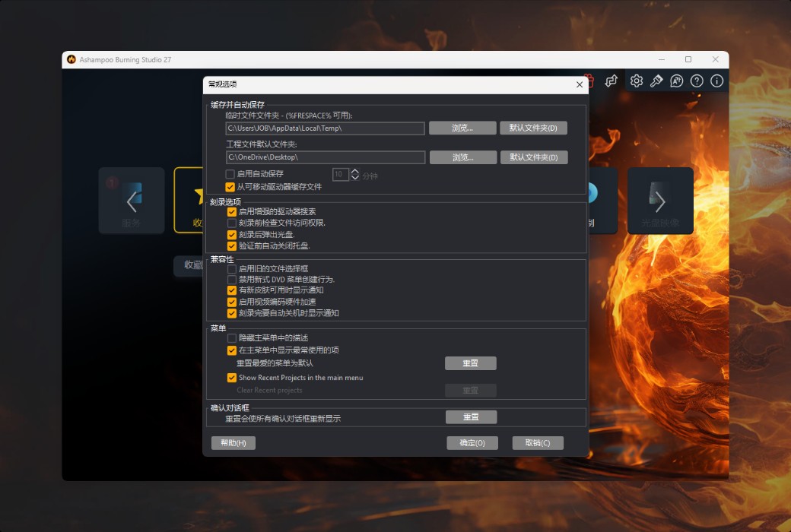Click the help question mark icon
791x532 pixels.
coord(696,81)
